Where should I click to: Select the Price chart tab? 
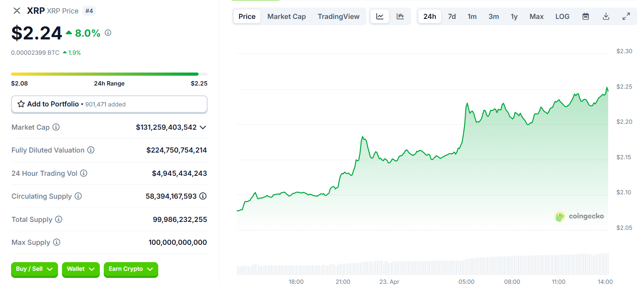247,17
